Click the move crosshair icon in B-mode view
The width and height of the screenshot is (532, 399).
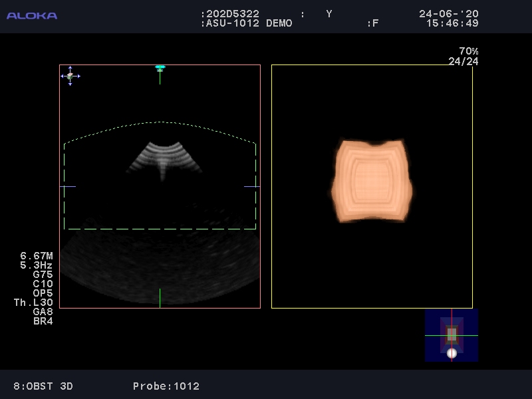pyautogui.click(x=70, y=76)
